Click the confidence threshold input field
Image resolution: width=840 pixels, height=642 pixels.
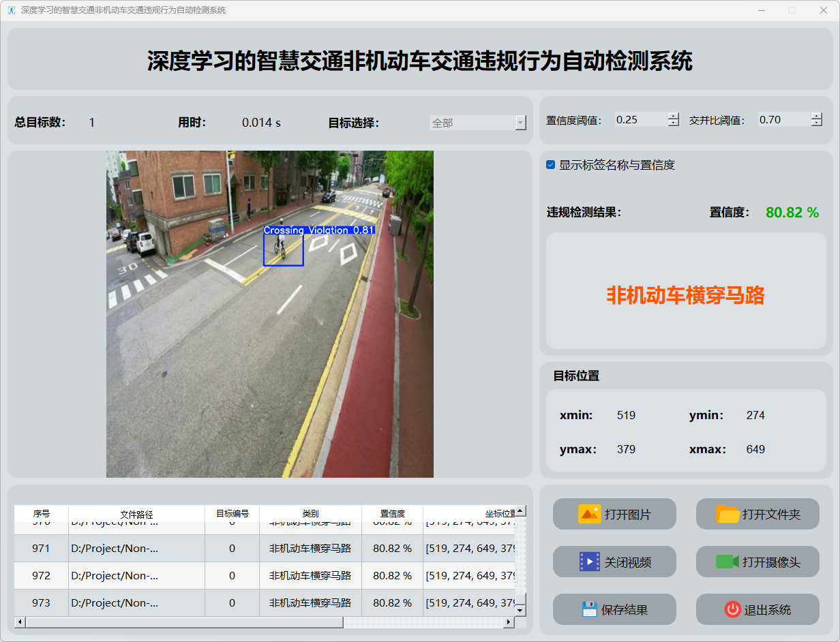[x=640, y=120]
